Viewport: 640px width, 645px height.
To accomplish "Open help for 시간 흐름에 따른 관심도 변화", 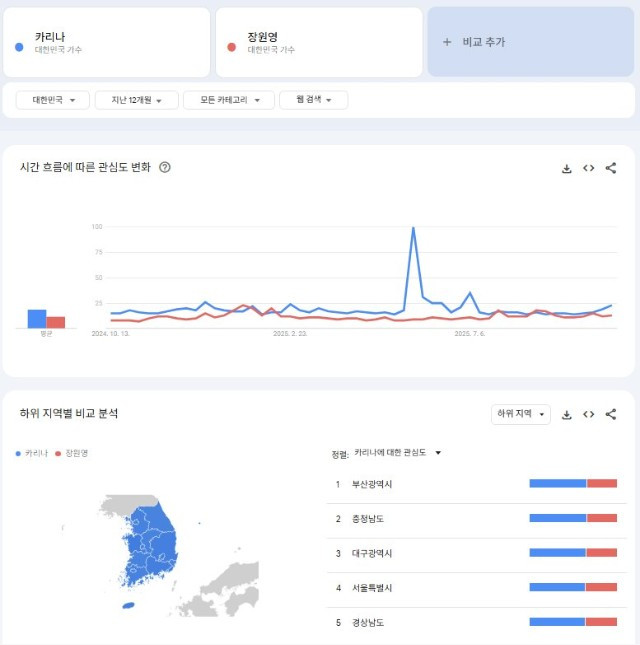I will 165,168.
